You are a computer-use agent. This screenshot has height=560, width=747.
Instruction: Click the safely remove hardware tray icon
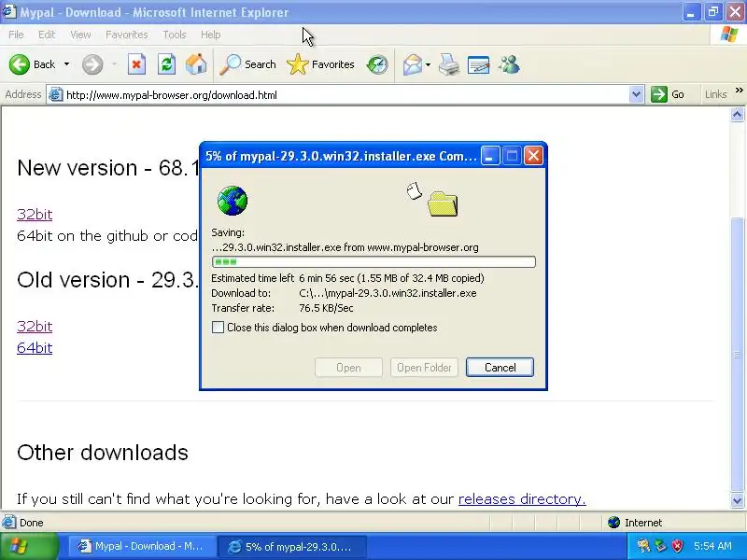click(x=660, y=546)
